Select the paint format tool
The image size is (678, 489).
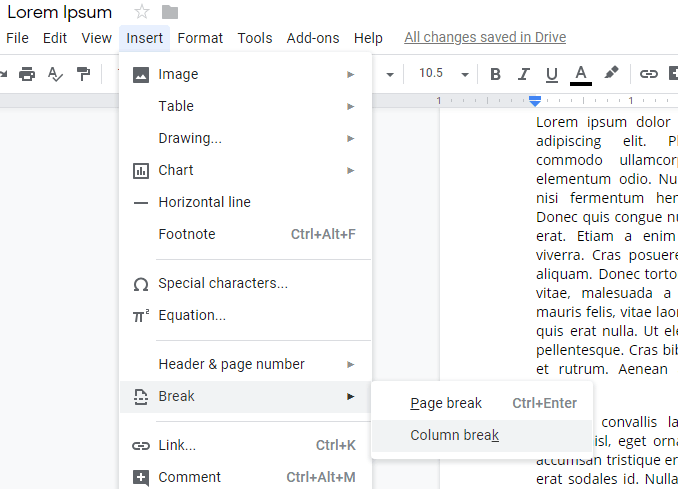[83, 73]
